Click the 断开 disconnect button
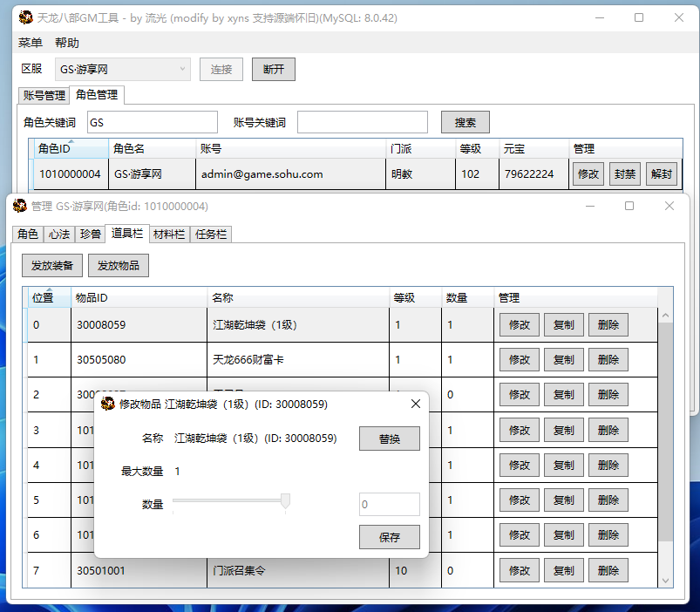 [274, 69]
